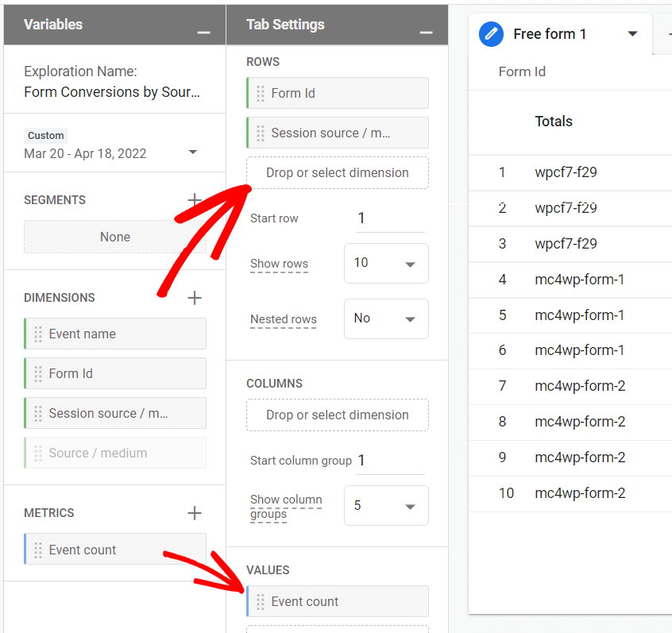The width and height of the screenshot is (672, 633).
Task: Click the blue pencil edit icon on Free form 1
Action: pos(490,34)
